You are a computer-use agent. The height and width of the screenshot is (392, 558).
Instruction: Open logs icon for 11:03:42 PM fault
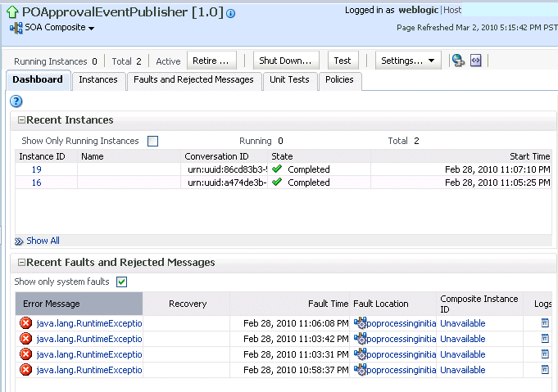[x=545, y=339]
